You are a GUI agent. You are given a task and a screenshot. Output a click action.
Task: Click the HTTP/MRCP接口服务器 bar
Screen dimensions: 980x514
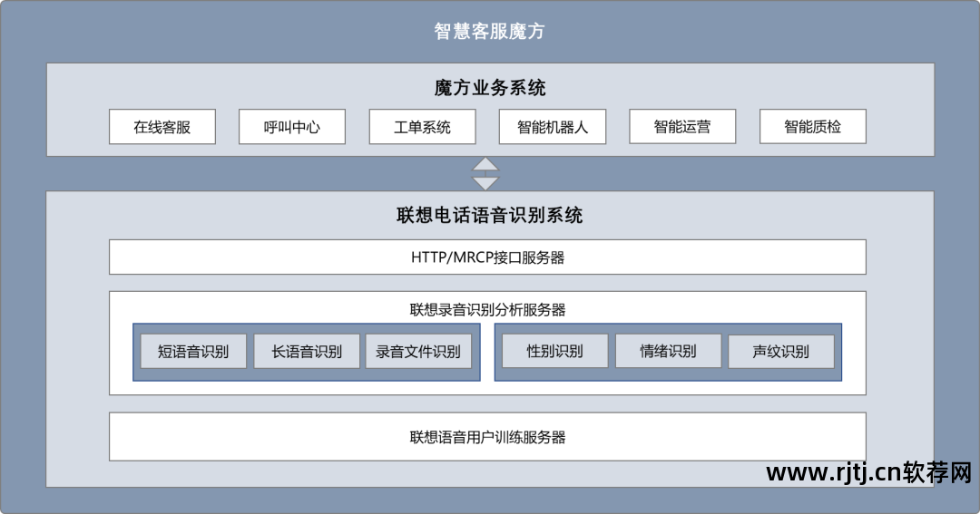pyautogui.click(x=487, y=257)
